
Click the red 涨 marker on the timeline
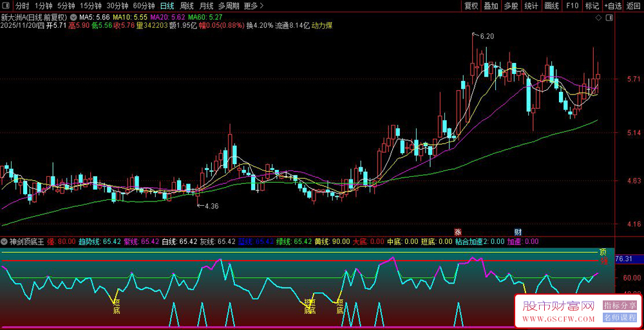pos(458,232)
